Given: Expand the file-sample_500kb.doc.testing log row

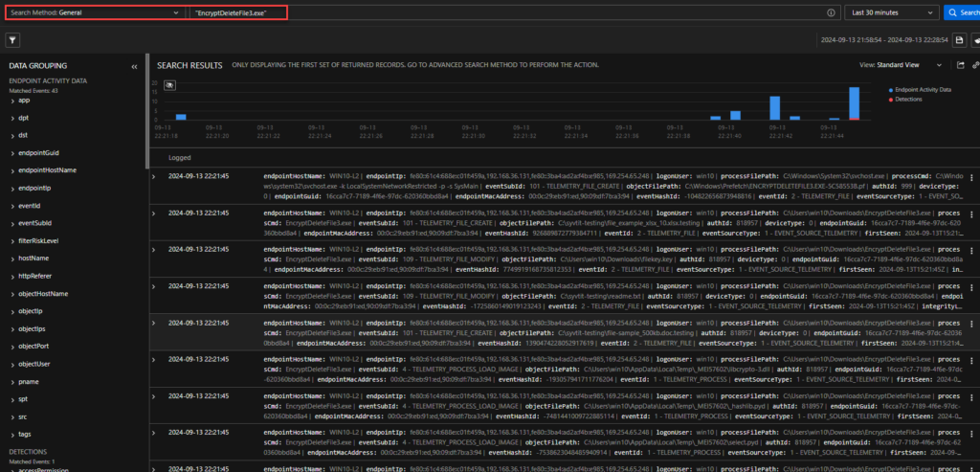Looking at the screenshot, I should (x=154, y=323).
